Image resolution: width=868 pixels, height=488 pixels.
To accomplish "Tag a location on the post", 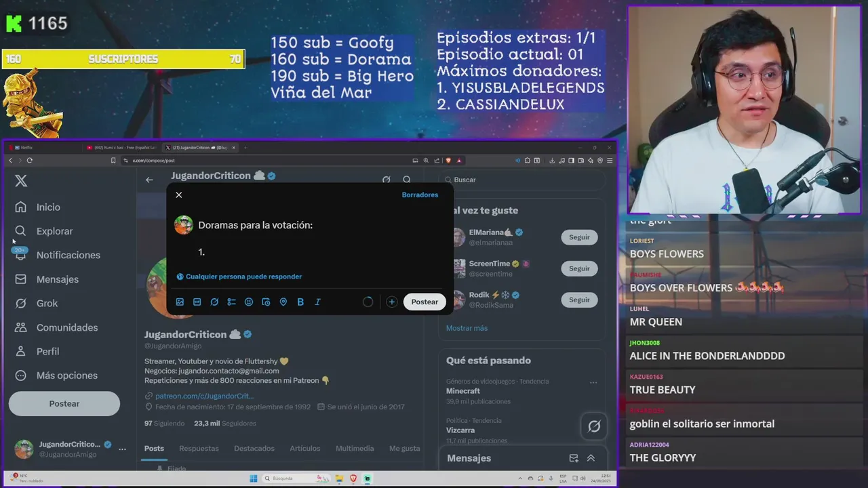I will (283, 302).
